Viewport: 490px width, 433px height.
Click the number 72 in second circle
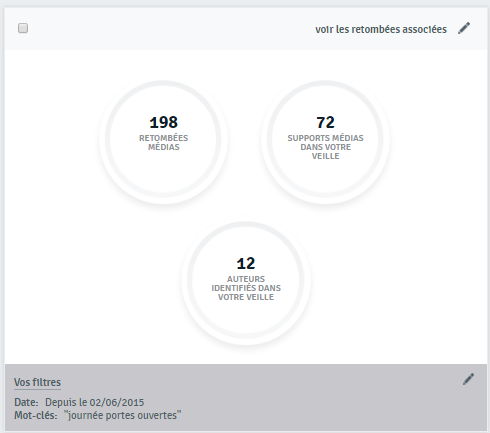coord(325,122)
